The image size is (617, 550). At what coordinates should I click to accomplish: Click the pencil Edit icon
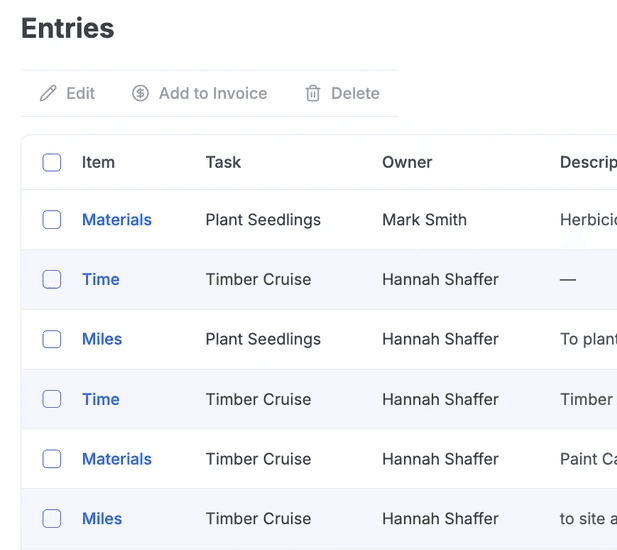[x=48, y=93]
